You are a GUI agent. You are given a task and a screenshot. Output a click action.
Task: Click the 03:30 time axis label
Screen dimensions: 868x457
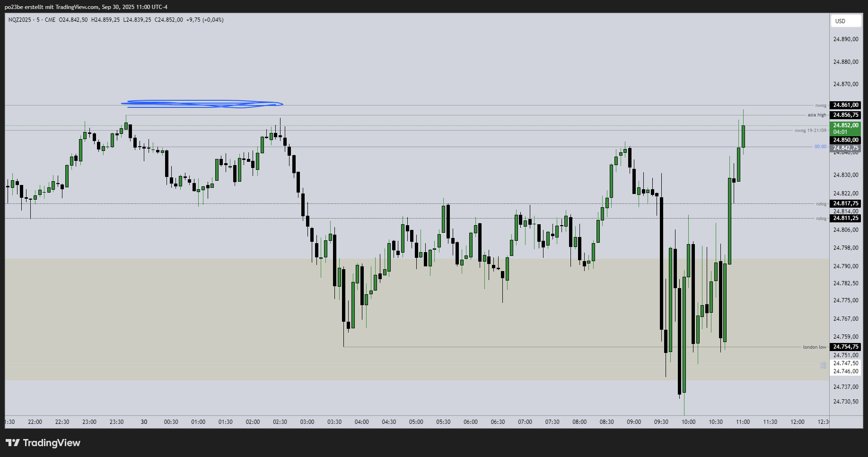click(334, 422)
